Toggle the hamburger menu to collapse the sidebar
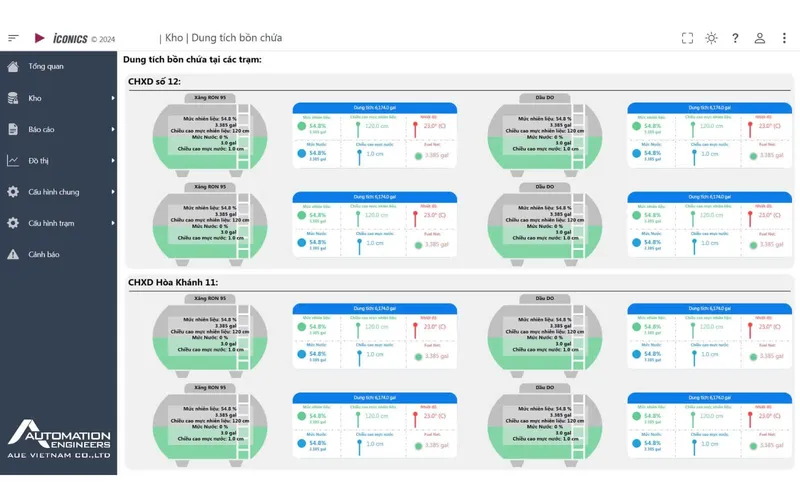Screen dimensions: 800x500 (x=13, y=38)
